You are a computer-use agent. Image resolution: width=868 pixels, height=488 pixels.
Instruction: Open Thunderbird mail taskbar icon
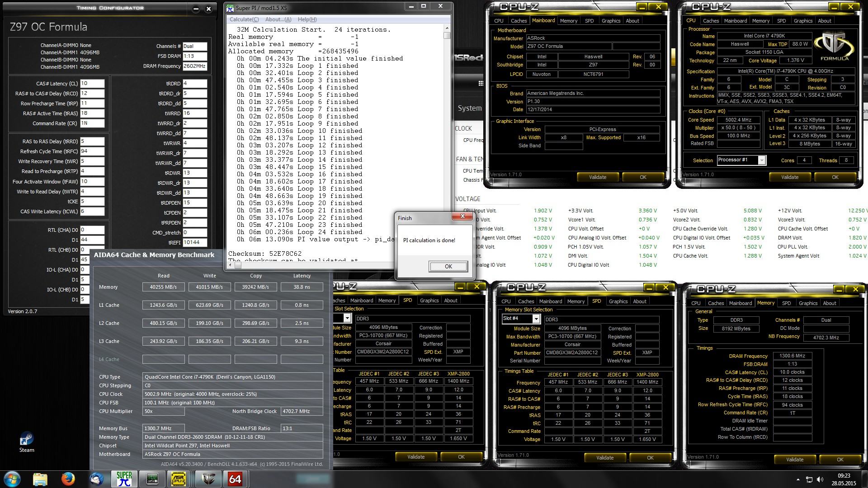click(96, 479)
